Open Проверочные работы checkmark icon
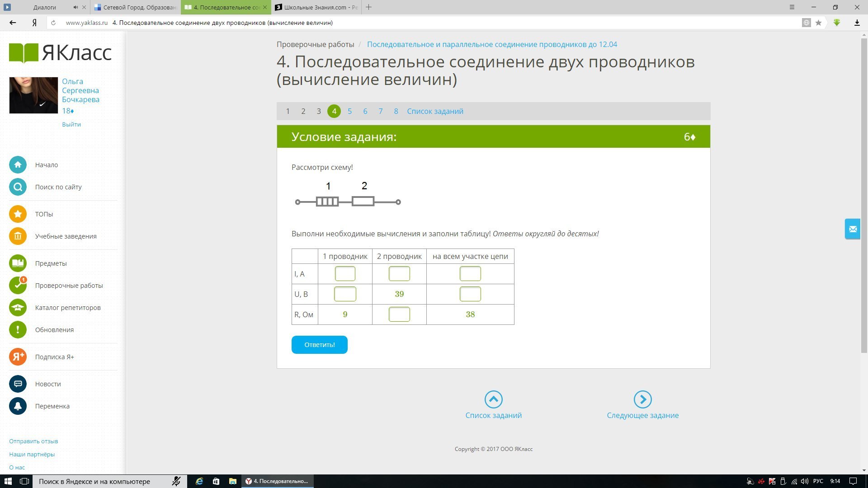The width and height of the screenshot is (868, 488). click(x=18, y=286)
